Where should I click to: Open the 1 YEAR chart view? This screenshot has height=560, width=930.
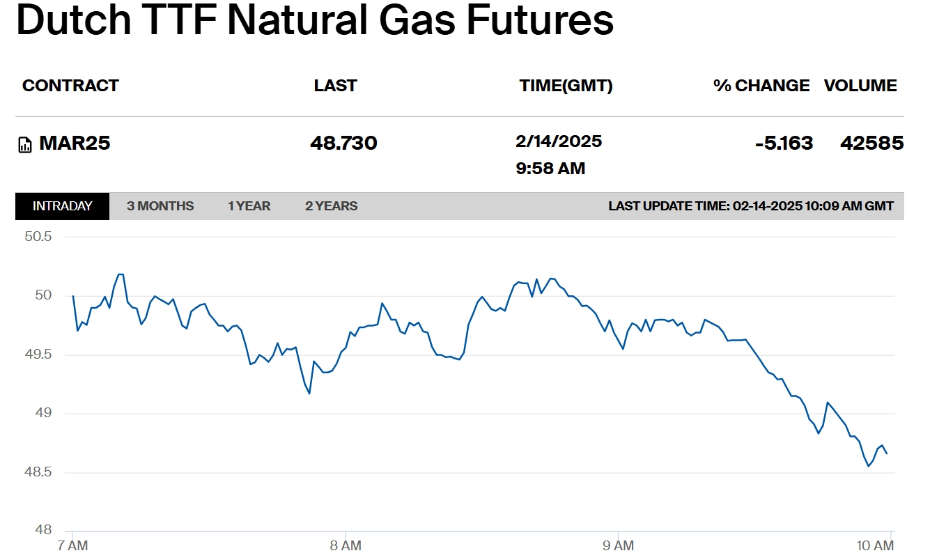[x=249, y=206]
